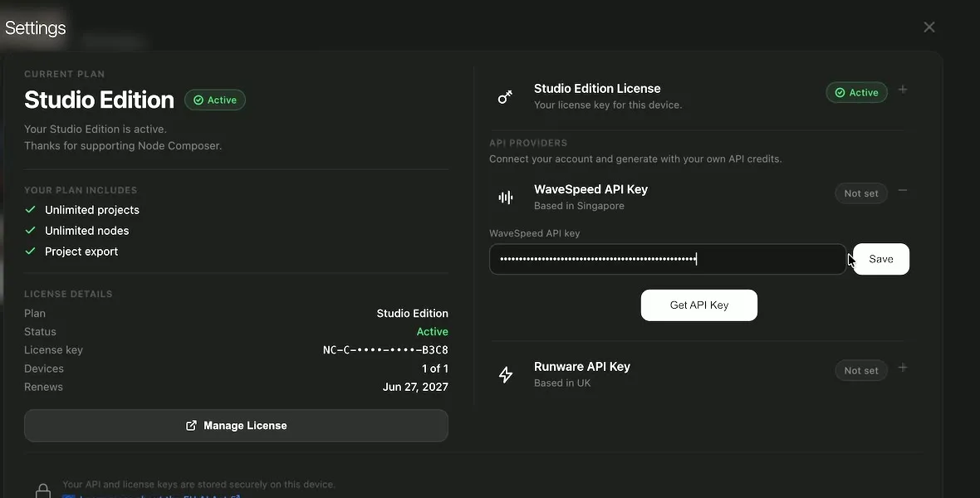Click the Plan value Studio Edition

click(412, 314)
